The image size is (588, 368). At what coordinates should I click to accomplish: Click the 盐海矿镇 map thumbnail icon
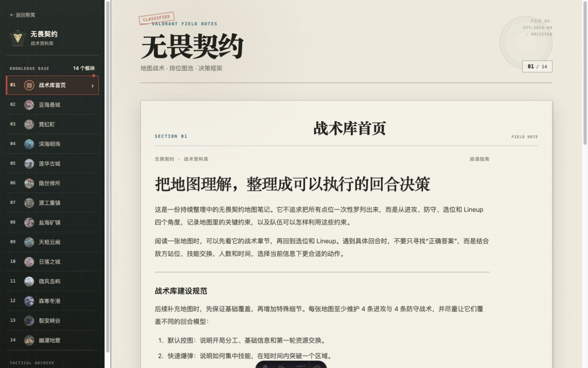click(29, 223)
